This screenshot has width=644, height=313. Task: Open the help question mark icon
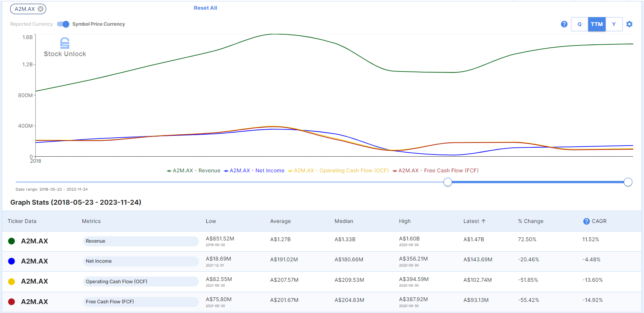point(564,24)
